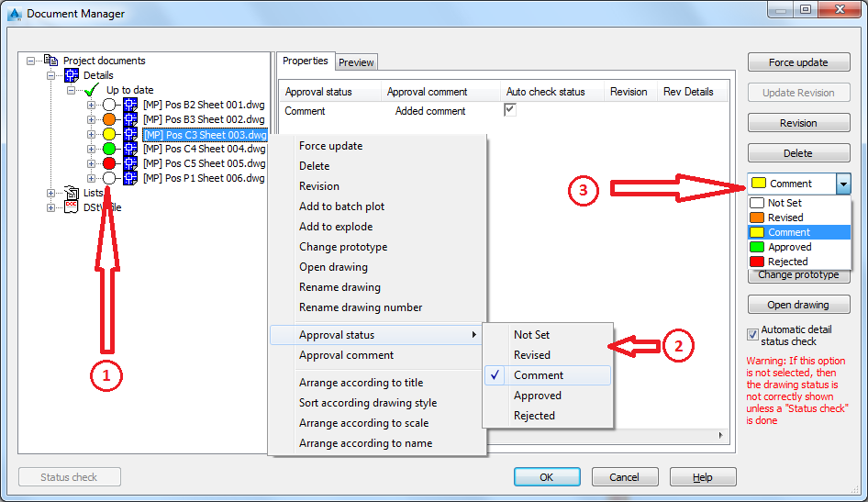The width and height of the screenshot is (868, 502).
Task: Choose Sort according drawing style
Action: 368,402
